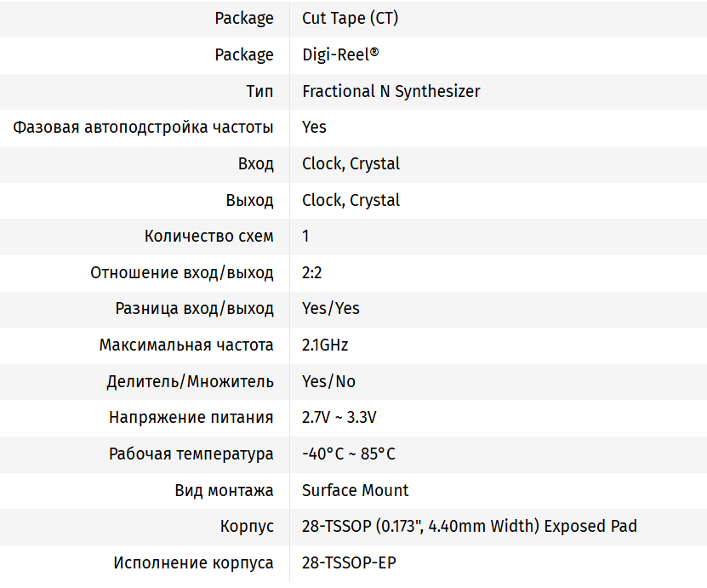707x588 pixels.
Task: Click the "Yes/No" divider/multiplier value
Action: (328, 381)
